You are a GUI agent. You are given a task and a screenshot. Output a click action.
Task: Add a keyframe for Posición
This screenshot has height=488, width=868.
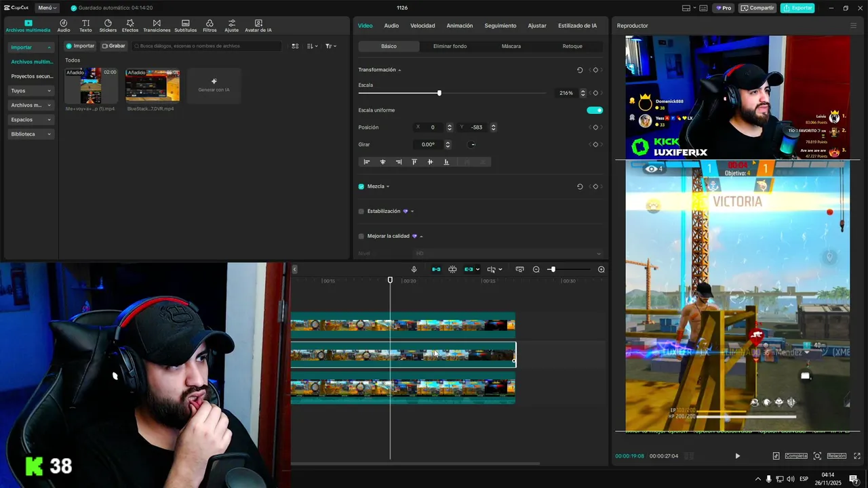pos(595,127)
